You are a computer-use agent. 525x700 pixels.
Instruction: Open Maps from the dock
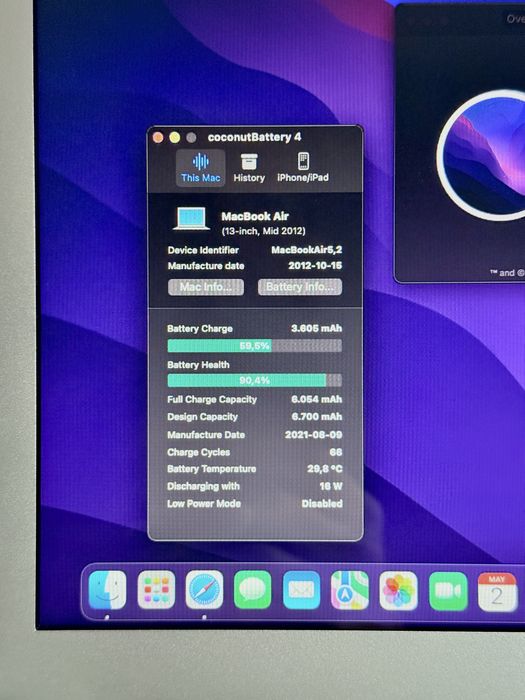click(350, 590)
